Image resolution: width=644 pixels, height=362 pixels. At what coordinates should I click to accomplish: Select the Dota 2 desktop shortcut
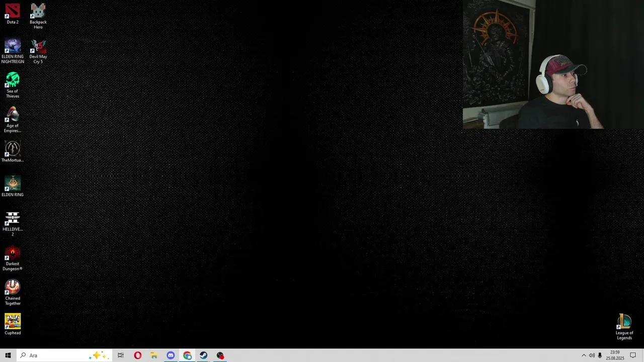(x=13, y=14)
